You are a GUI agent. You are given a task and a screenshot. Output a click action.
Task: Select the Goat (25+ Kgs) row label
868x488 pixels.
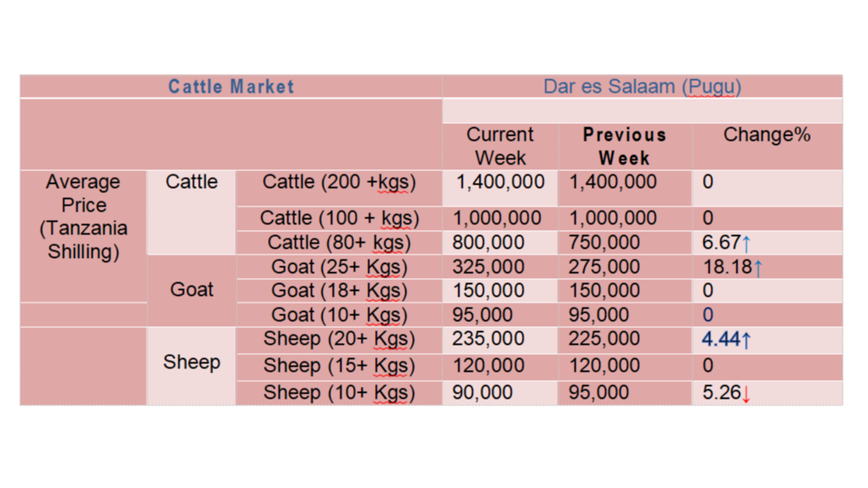[339, 267]
